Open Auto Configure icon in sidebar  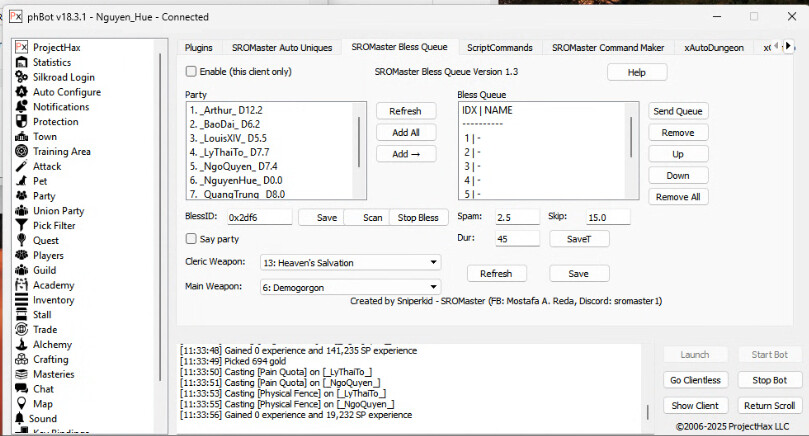pyautogui.click(x=23, y=92)
